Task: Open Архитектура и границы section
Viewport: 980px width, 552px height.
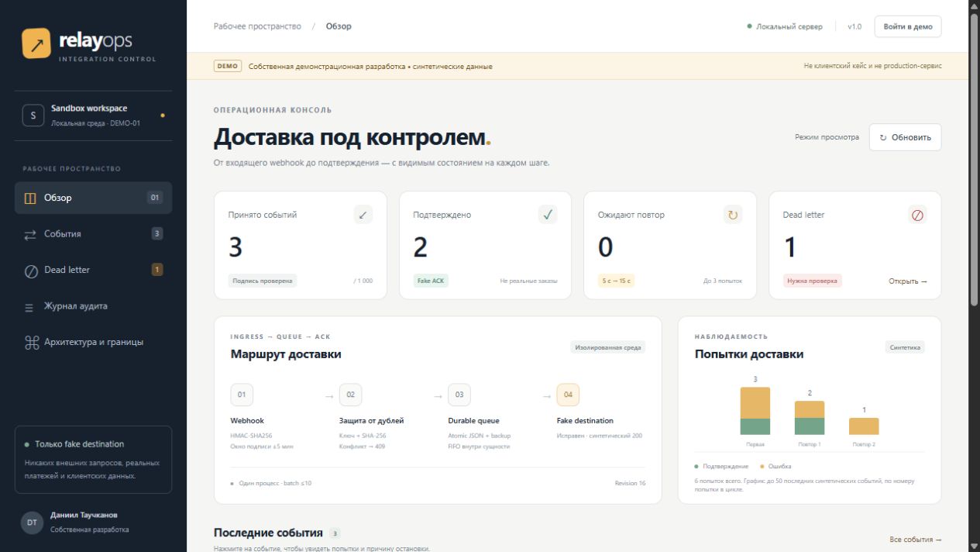Action: [93, 342]
